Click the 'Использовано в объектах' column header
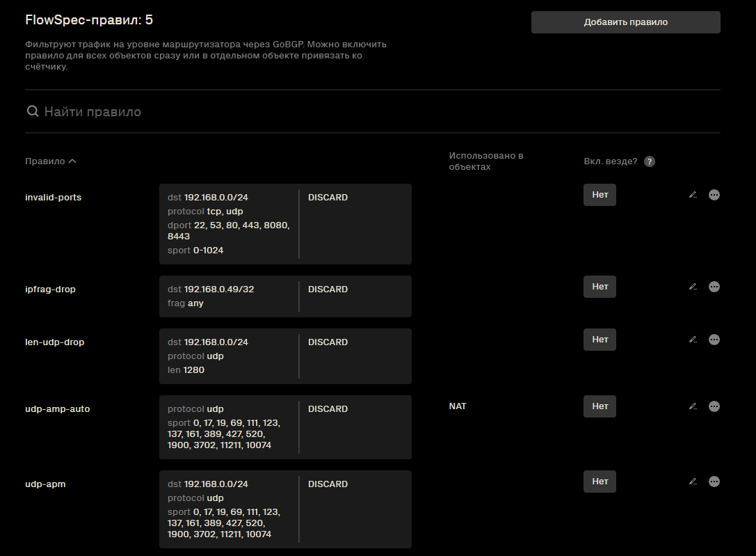The image size is (756, 556). [485, 161]
